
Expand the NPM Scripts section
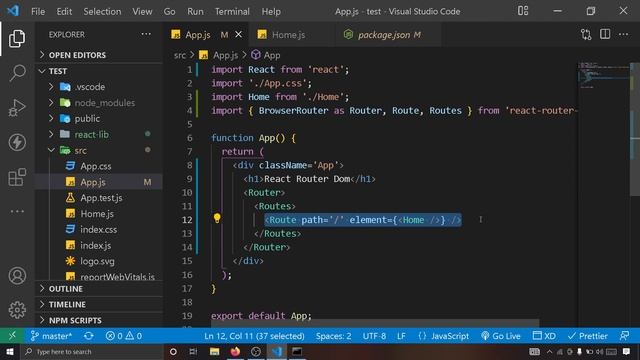99,320
